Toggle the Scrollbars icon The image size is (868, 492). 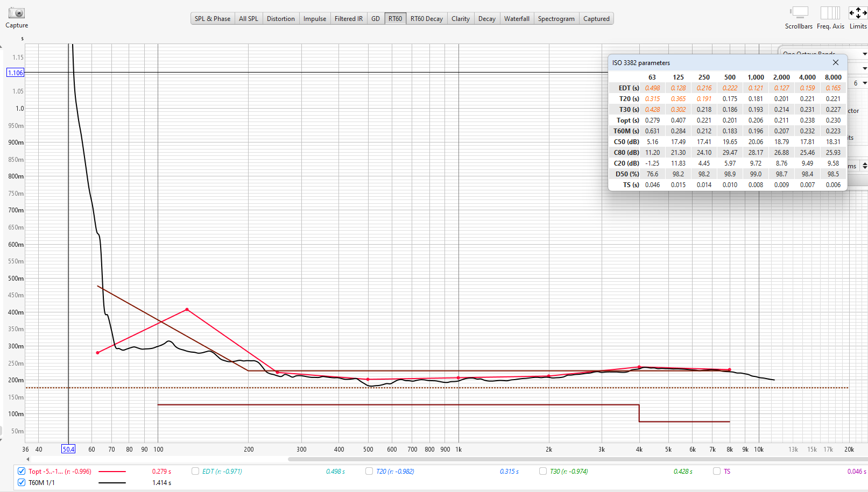[x=799, y=13]
